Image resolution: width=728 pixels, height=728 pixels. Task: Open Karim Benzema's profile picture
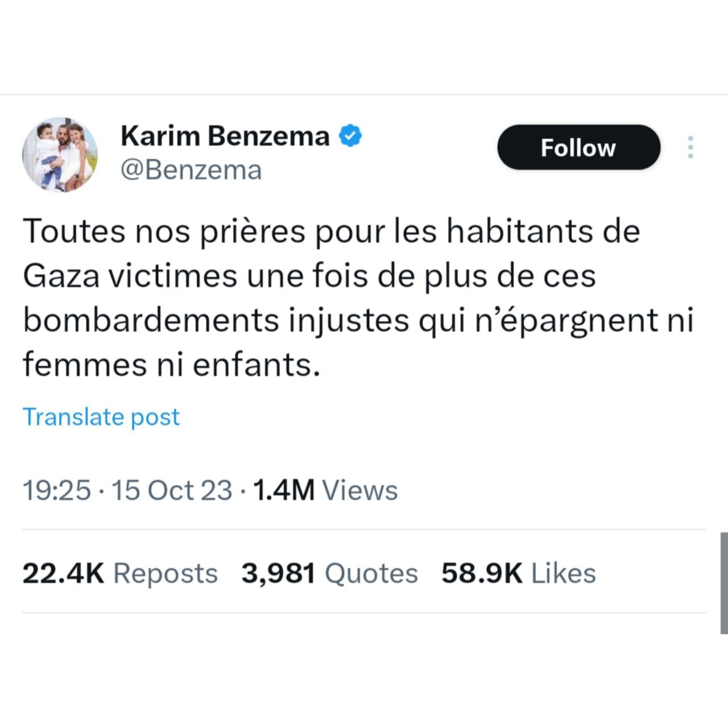point(60,155)
